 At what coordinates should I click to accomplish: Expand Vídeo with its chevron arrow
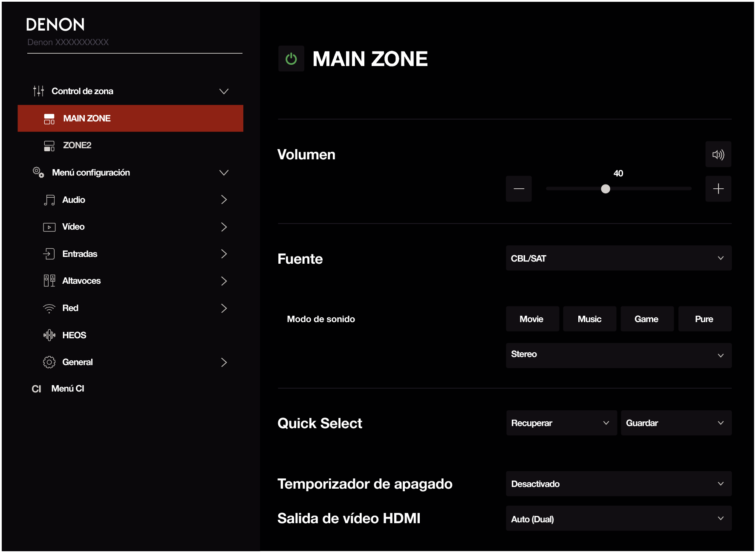[224, 227]
